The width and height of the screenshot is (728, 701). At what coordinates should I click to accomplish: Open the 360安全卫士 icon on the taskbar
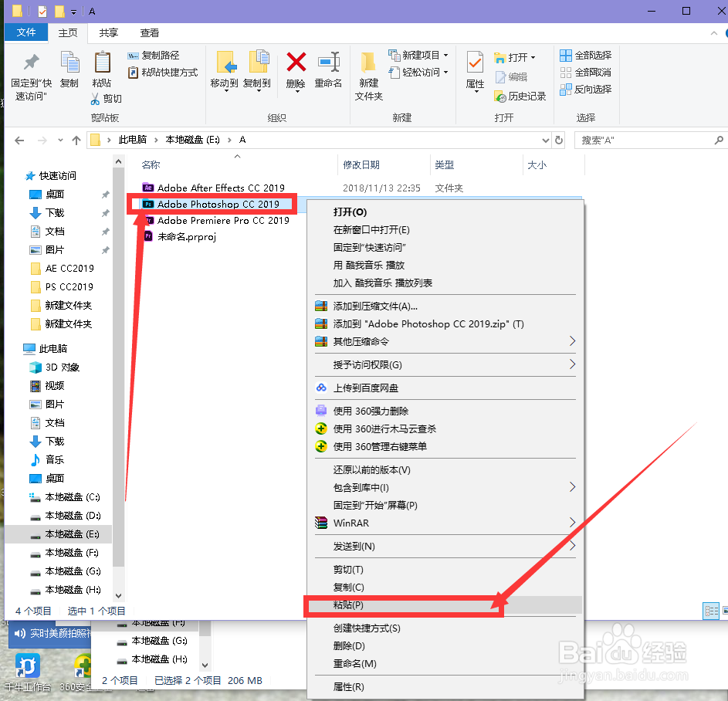tap(82, 665)
